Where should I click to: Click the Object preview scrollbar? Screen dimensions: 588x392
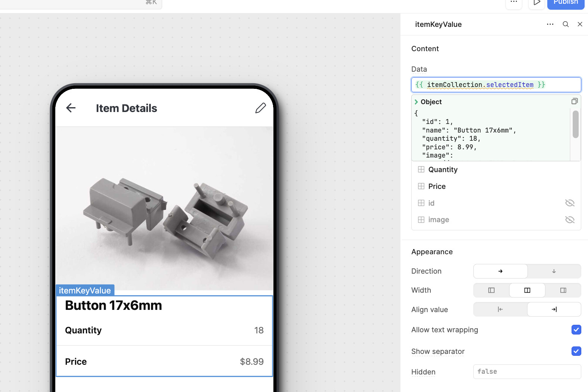(576, 124)
